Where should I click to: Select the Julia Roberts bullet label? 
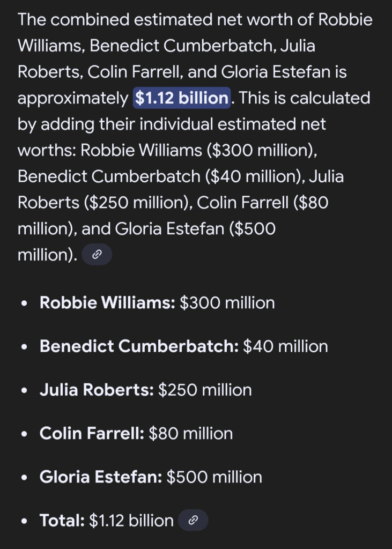(x=97, y=390)
